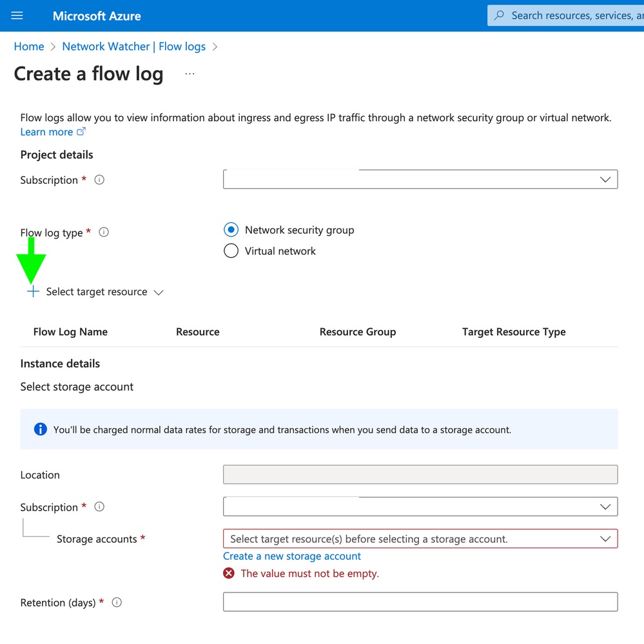Viewport: 644px width, 644px height.
Task: Click the external link icon after Learn more
Action: click(x=81, y=132)
